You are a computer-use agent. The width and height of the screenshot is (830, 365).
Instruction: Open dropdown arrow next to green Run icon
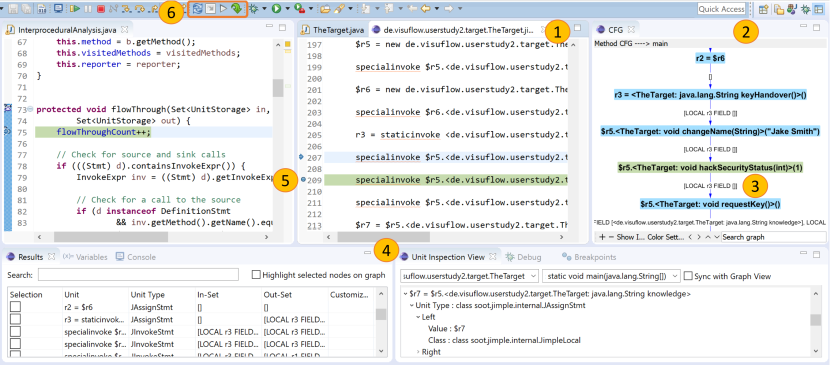287,9
